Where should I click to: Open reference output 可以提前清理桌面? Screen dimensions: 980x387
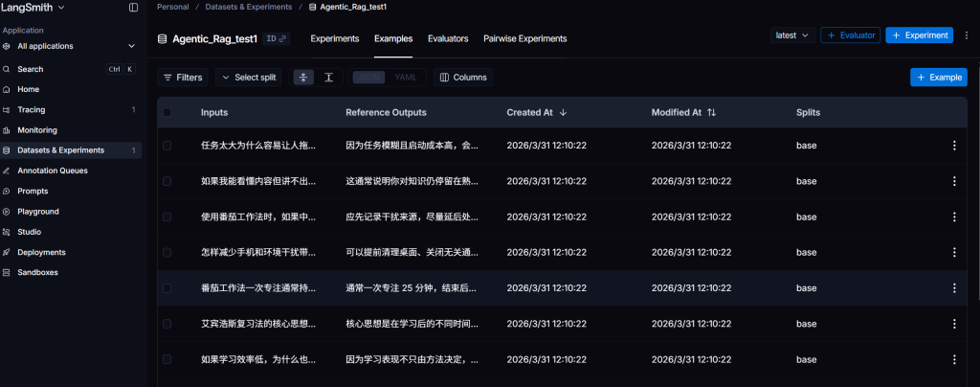412,253
